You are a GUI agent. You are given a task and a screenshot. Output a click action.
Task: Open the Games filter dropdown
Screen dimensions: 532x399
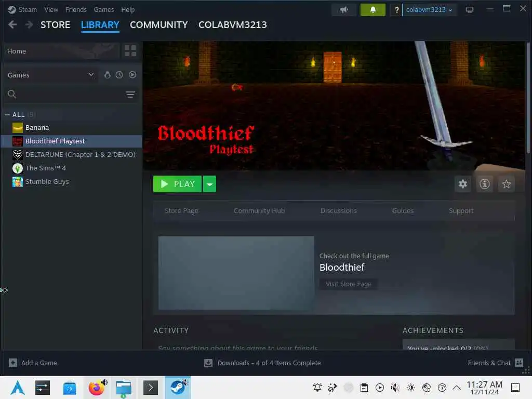coord(51,75)
